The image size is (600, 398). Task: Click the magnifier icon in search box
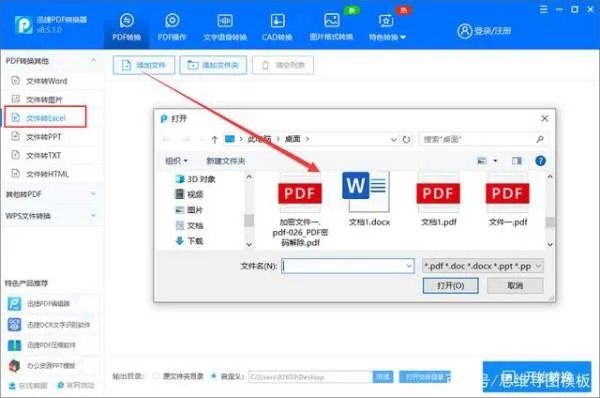[540, 139]
